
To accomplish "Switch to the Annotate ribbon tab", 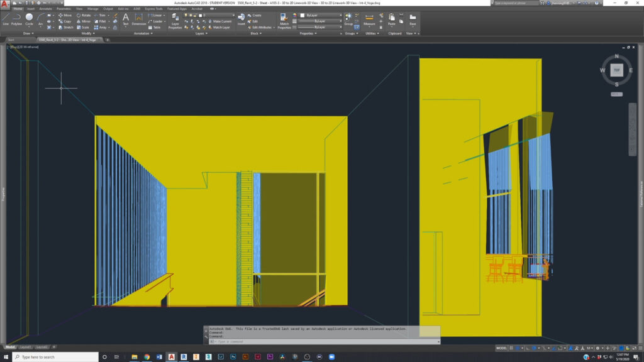I will (45, 9).
